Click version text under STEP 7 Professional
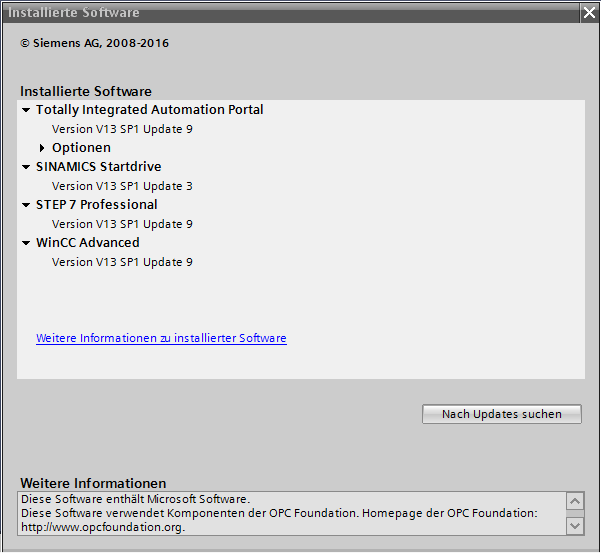Viewport: 601px width, 553px height. coord(122,224)
